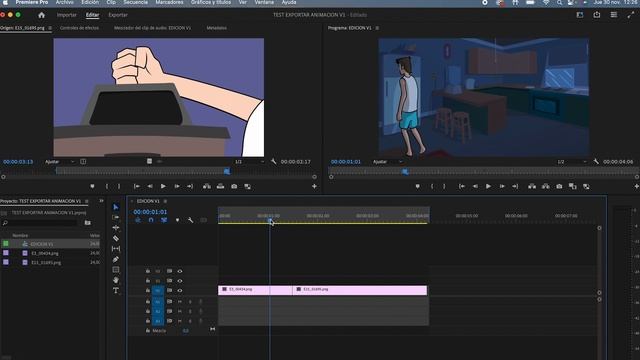Image resolution: width=640 pixels, height=360 pixels.
Task: Click Source monitor Overwrite button
Action: (x=220, y=187)
